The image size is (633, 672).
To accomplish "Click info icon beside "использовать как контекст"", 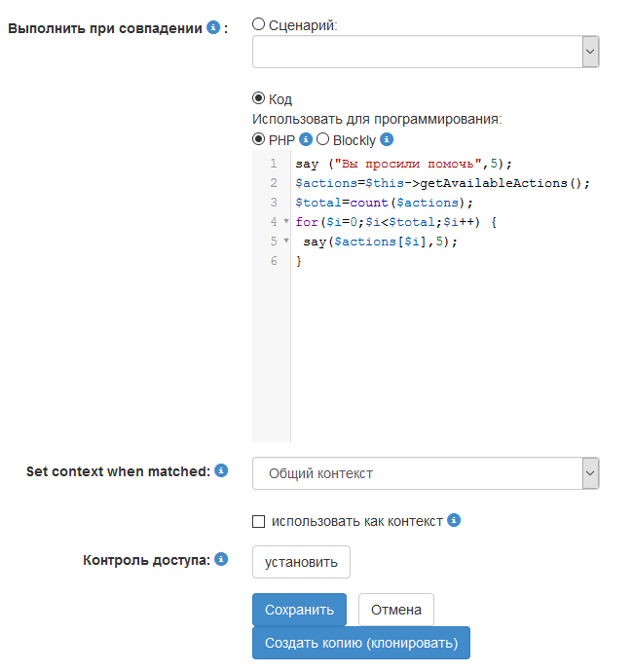I will click(x=454, y=520).
